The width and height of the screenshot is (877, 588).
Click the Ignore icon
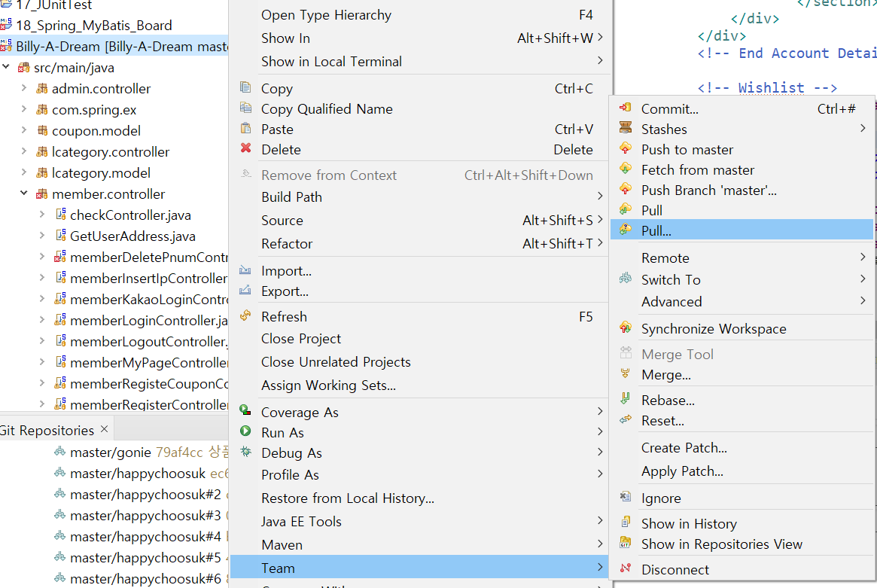pyautogui.click(x=626, y=497)
